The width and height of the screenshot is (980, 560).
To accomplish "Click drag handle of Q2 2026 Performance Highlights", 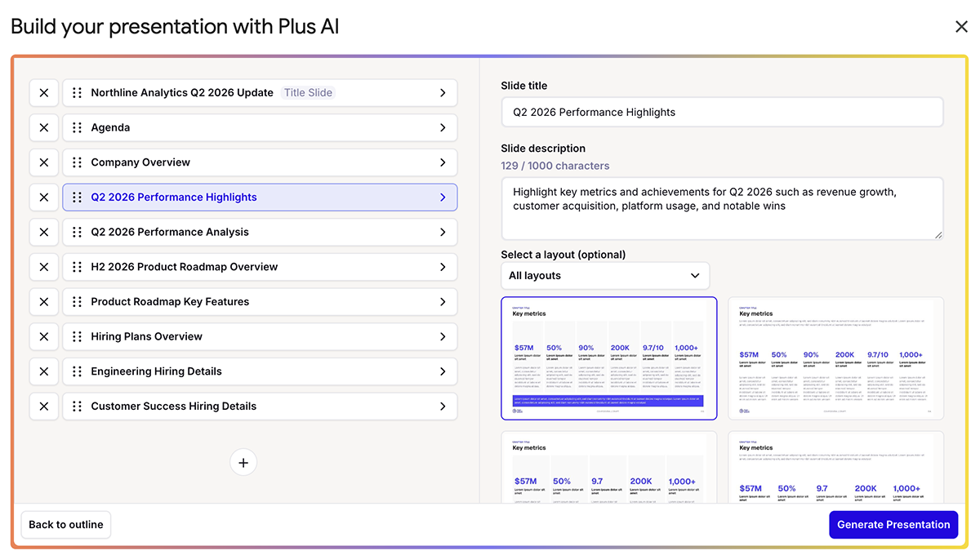I will [x=77, y=198].
